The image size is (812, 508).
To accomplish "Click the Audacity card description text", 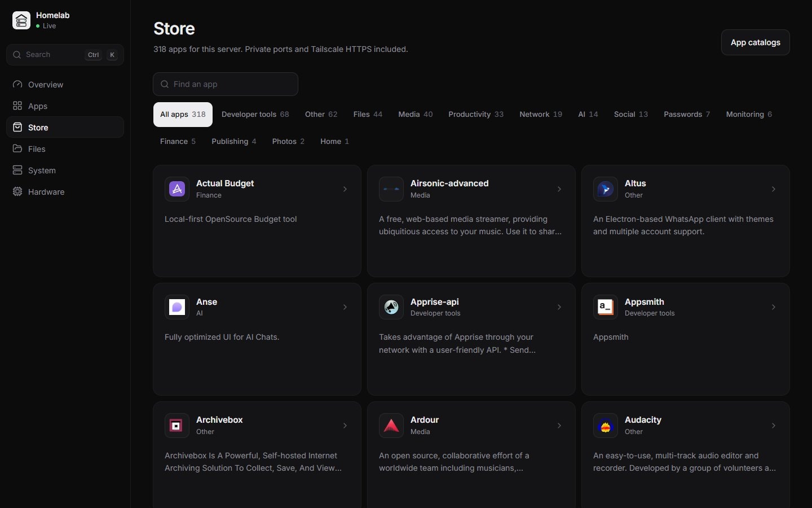I will coord(685,462).
